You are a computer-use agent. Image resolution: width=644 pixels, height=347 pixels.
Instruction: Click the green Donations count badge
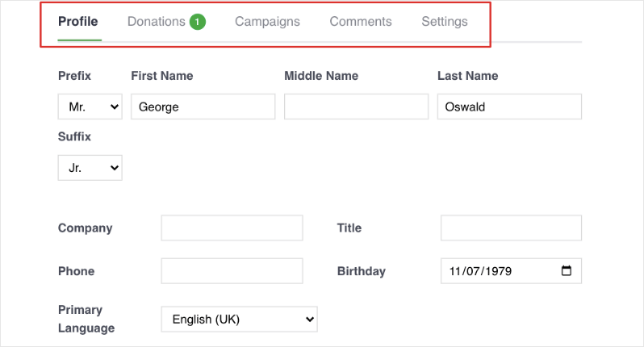coord(198,22)
